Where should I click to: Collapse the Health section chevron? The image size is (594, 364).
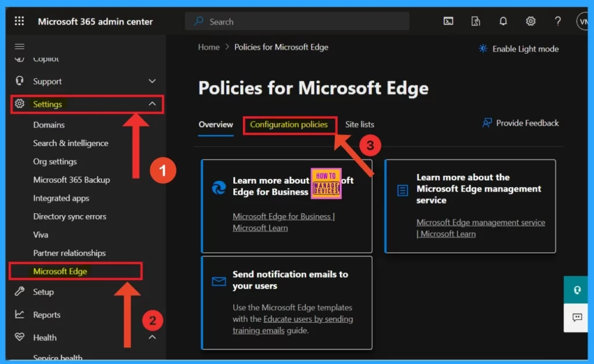click(152, 337)
